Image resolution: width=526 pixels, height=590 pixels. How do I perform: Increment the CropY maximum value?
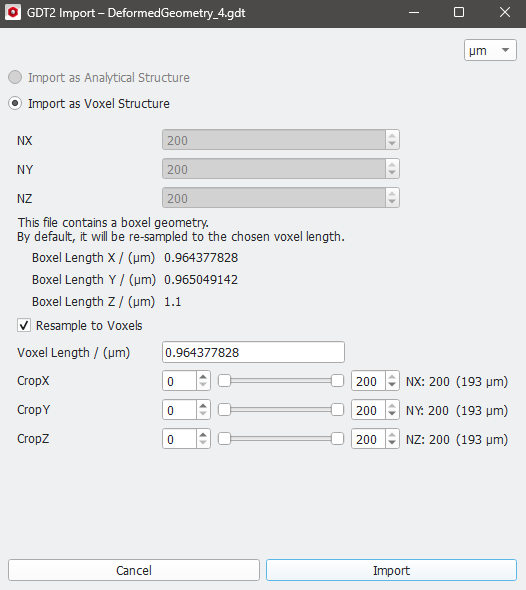pos(392,405)
